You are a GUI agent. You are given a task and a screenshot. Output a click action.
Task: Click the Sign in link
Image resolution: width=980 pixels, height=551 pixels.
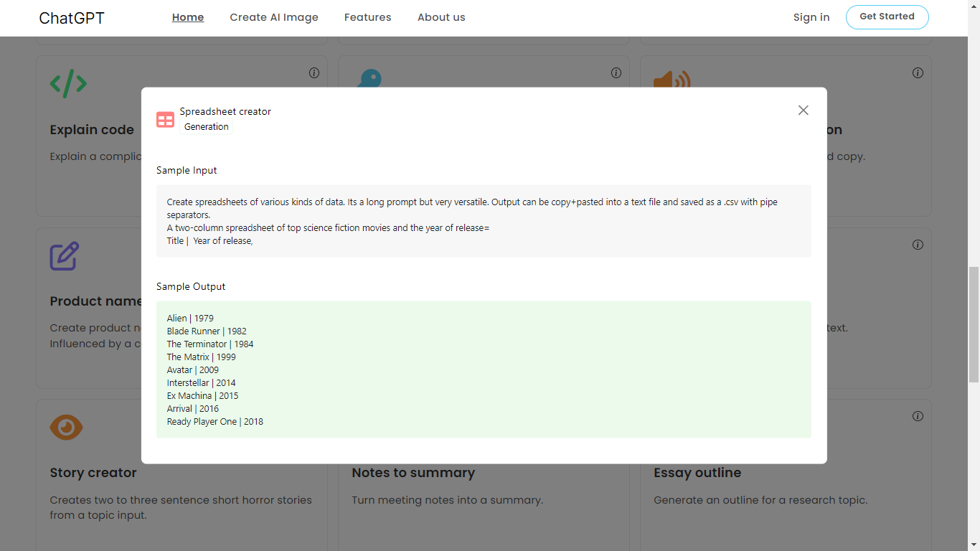coord(811,17)
